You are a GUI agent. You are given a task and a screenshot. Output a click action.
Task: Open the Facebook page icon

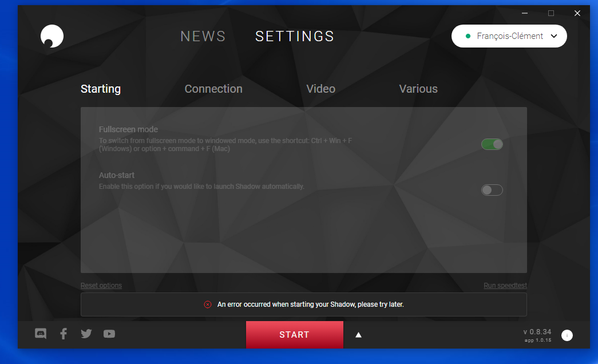click(64, 334)
